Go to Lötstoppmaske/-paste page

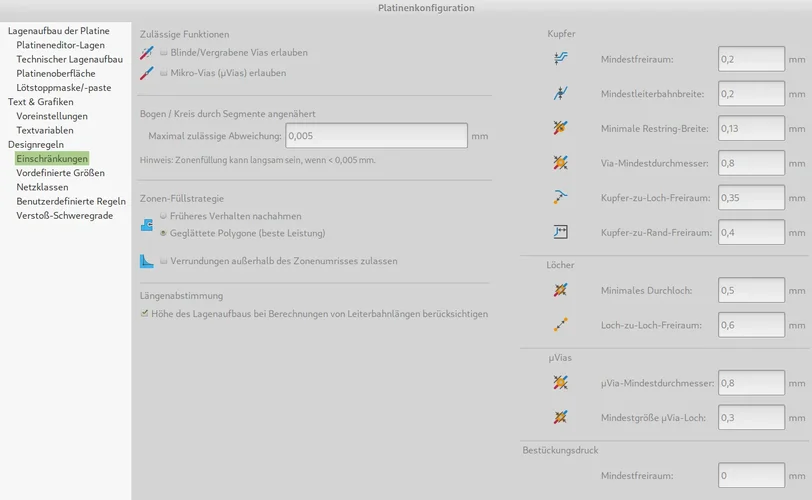point(64,87)
